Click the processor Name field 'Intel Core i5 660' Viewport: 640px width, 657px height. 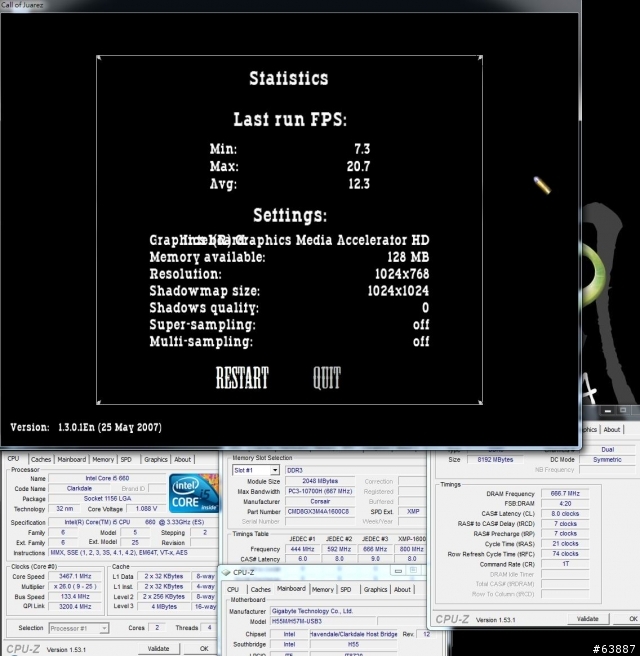click(x=107, y=478)
